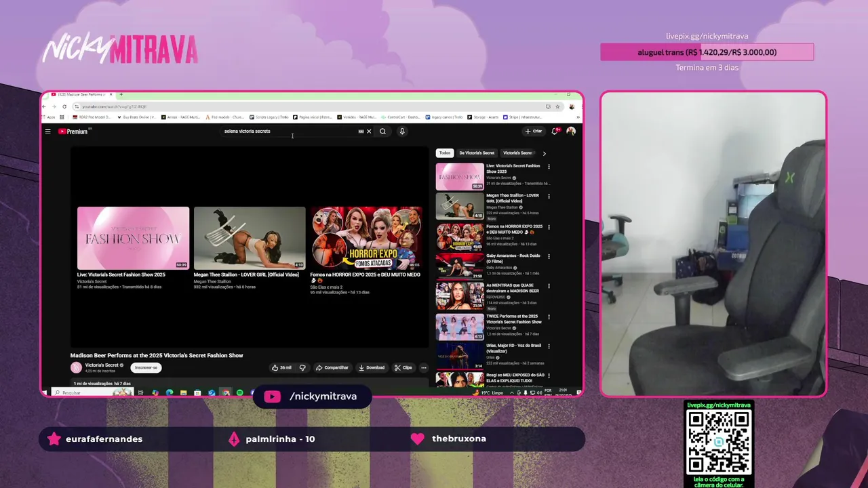Open more actions ellipsis under the video
Image resolution: width=868 pixels, height=488 pixels.
tap(424, 367)
